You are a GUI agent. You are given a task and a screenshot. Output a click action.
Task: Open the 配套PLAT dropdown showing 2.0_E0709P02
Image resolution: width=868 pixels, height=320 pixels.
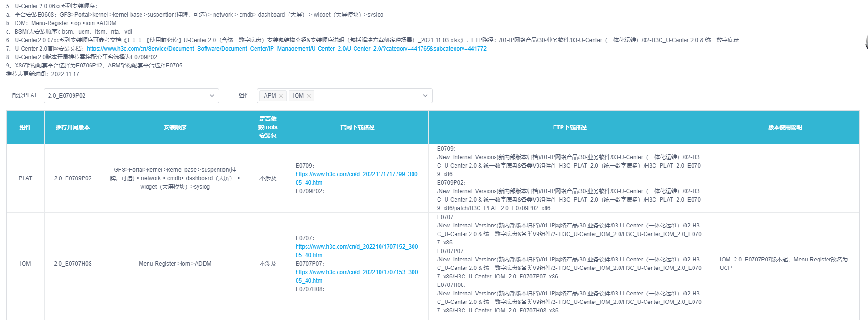tap(132, 96)
